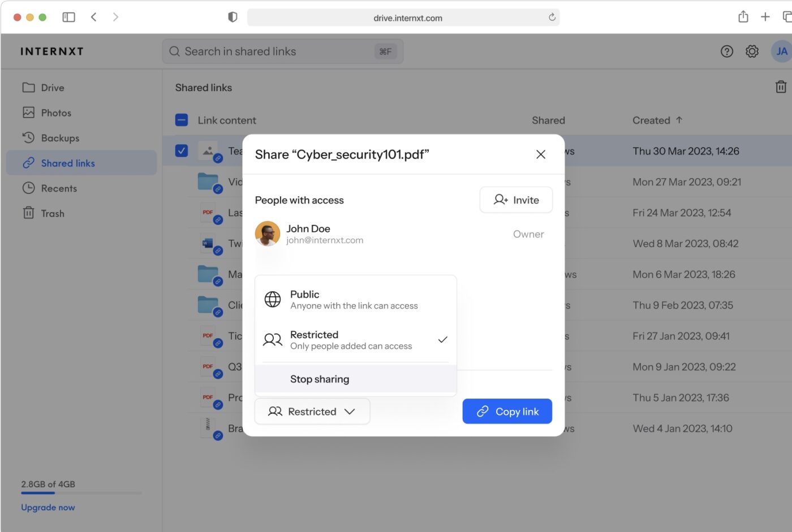Click the folder icon on the Thu 9 Feb row
Viewport: 792px width, 532px height.
pos(208,305)
